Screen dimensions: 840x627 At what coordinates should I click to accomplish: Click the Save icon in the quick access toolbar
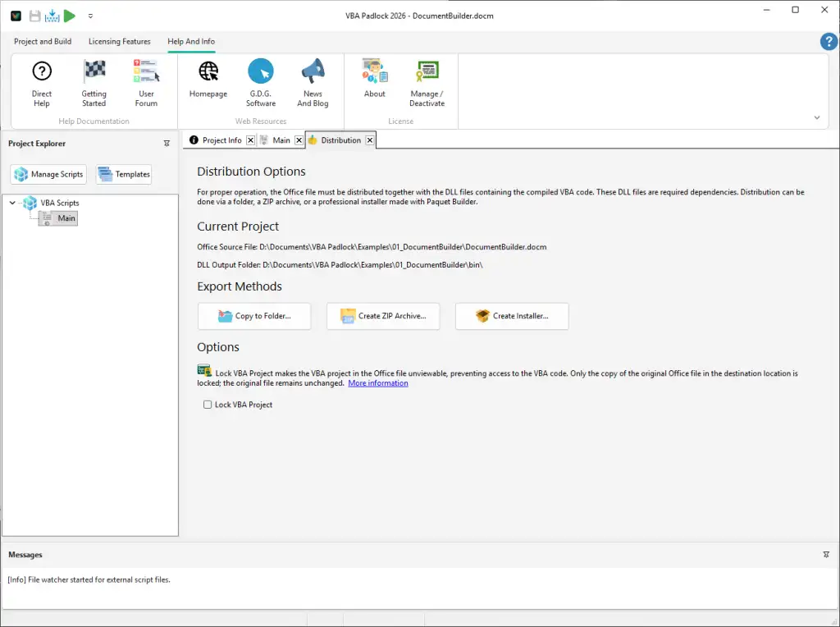(33, 15)
